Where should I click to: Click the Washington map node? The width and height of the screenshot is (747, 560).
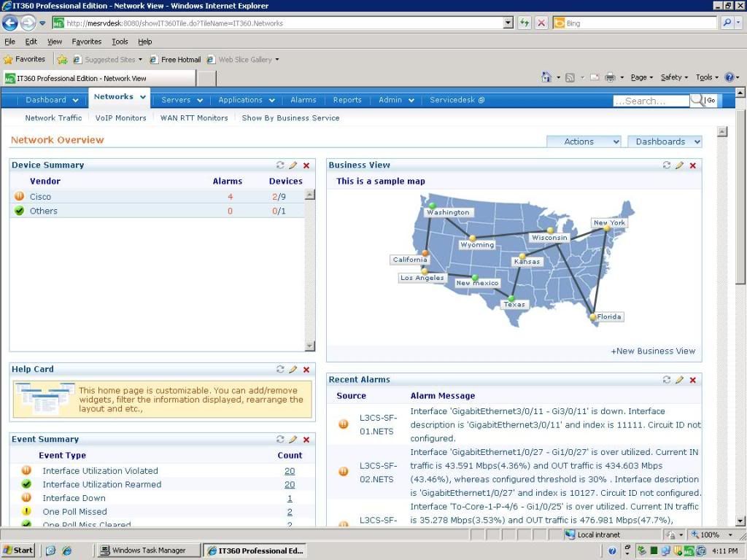tap(432, 206)
